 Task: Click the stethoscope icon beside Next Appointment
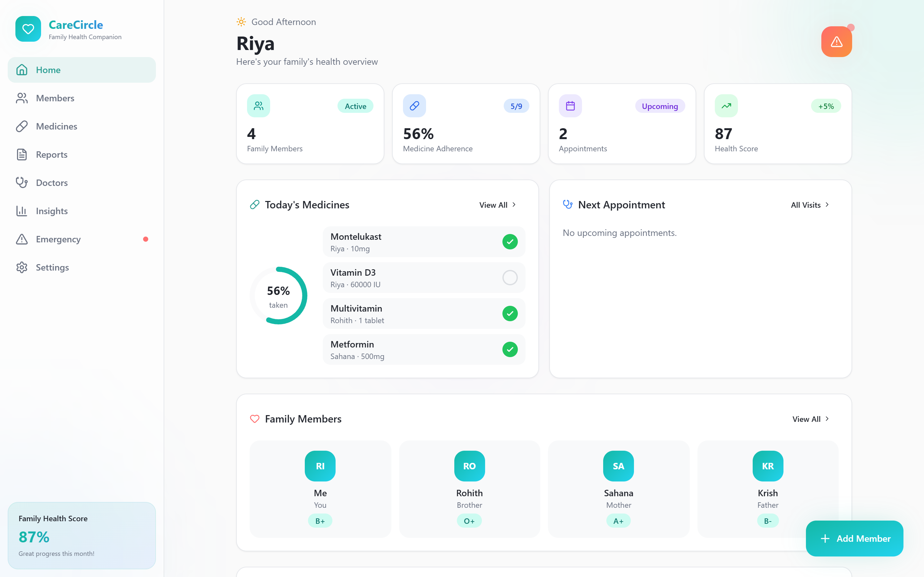click(x=567, y=205)
